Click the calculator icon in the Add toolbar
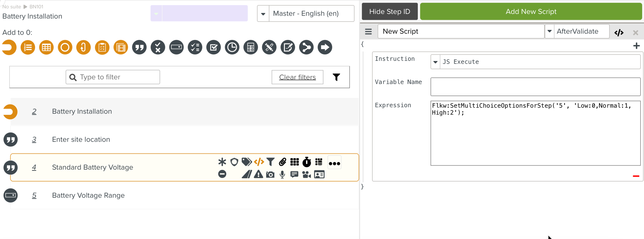This screenshot has width=644, height=239. click(x=251, y=47)
